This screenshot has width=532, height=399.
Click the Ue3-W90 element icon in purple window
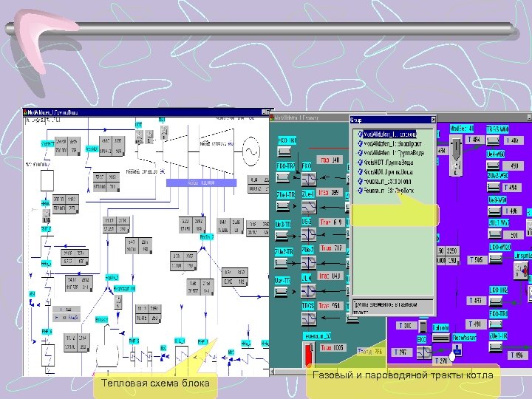click(x=494, y=211)
